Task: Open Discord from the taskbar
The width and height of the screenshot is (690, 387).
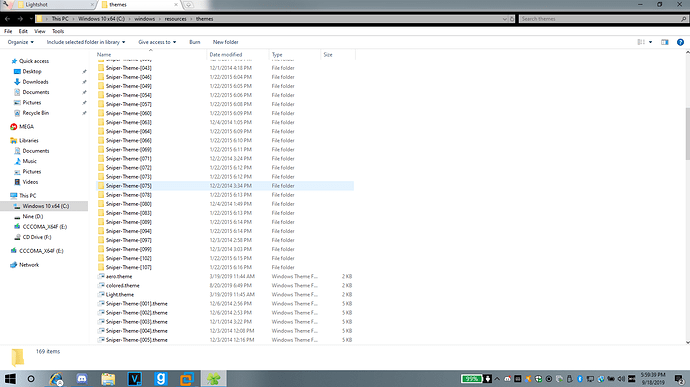Action: [x=82, y=379]
